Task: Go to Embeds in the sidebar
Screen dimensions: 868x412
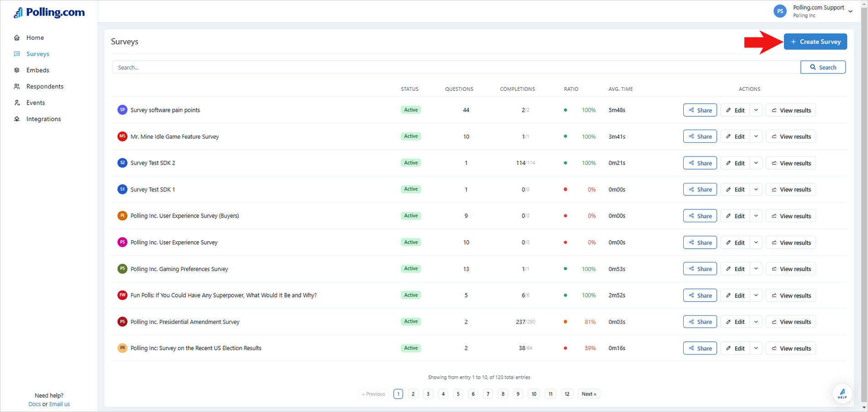Action: 37,70
